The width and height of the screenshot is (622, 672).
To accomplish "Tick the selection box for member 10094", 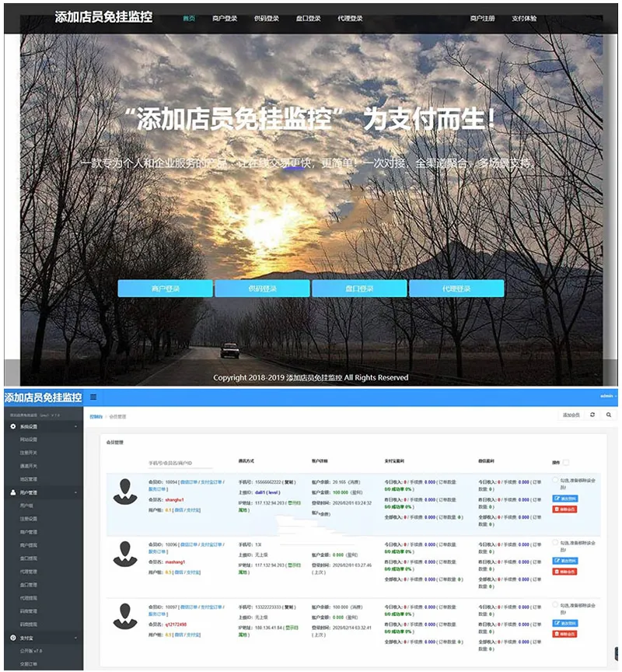I will [x=555, y=480].
